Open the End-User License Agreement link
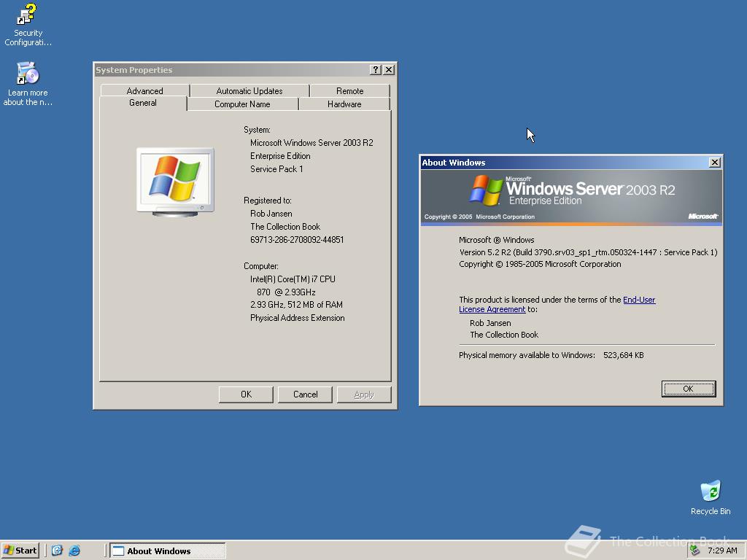 tap(639, 299)
